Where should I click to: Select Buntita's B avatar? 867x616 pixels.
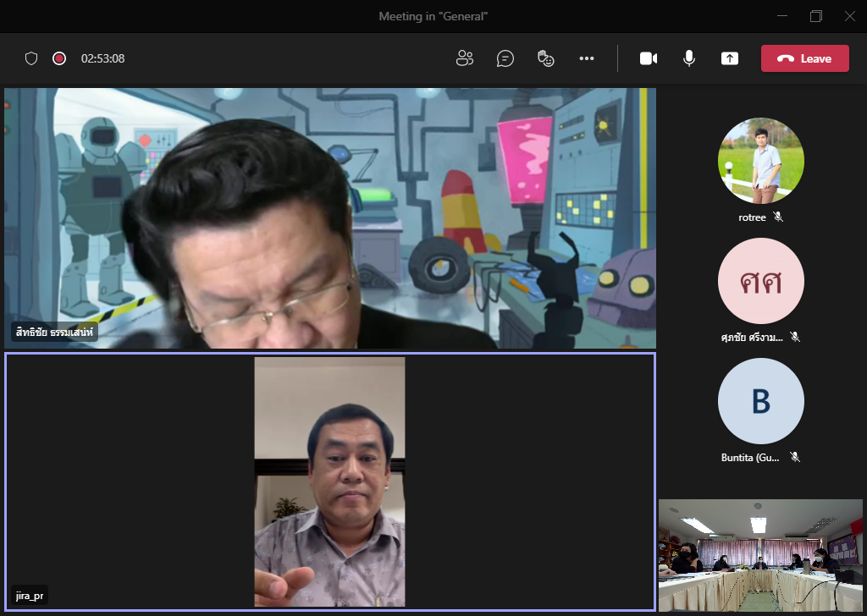coord(760,401)
